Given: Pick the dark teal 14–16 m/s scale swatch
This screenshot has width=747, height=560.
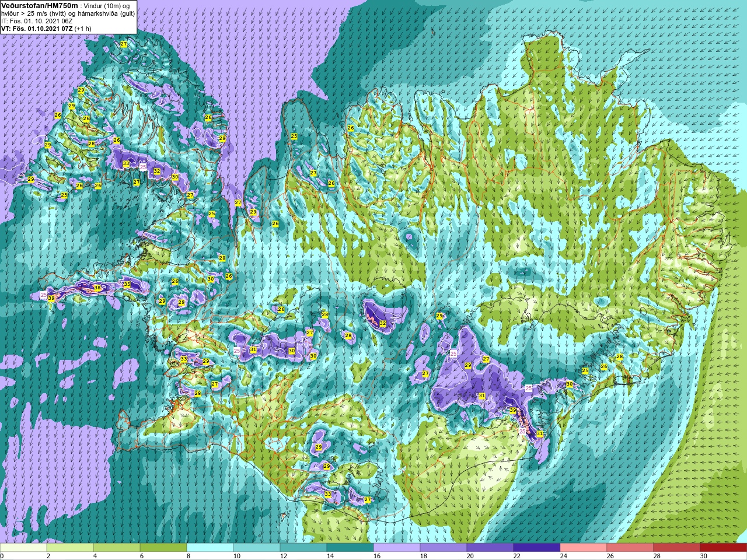Looking at the screenshot, I should point(350,548).
